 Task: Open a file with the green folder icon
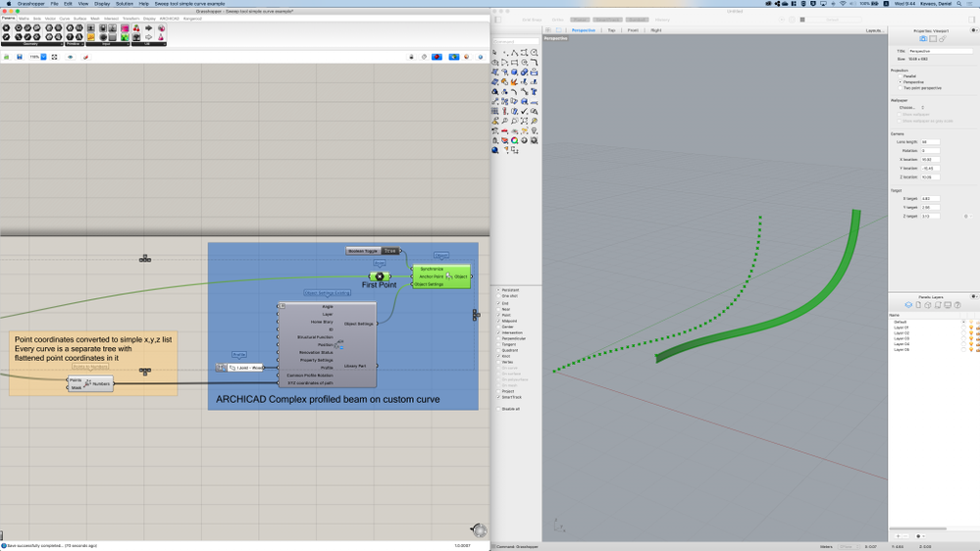click(6, 57)
